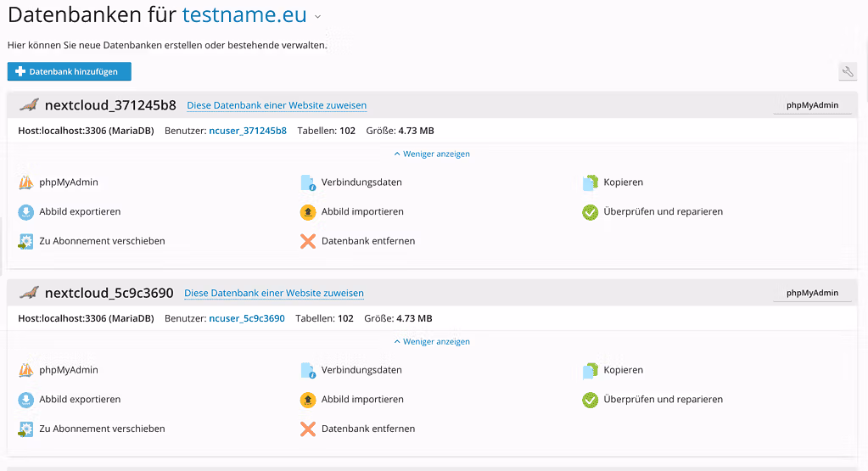Click Abbild exportieren label for nextcloud_5c9c3690
The width and height of the screenshot is (868, 471).
point(80,399)
